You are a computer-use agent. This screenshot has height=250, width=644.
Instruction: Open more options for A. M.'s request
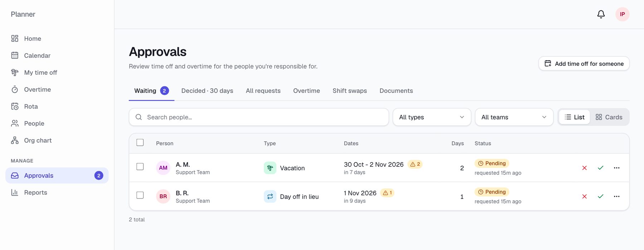[617, 168]
